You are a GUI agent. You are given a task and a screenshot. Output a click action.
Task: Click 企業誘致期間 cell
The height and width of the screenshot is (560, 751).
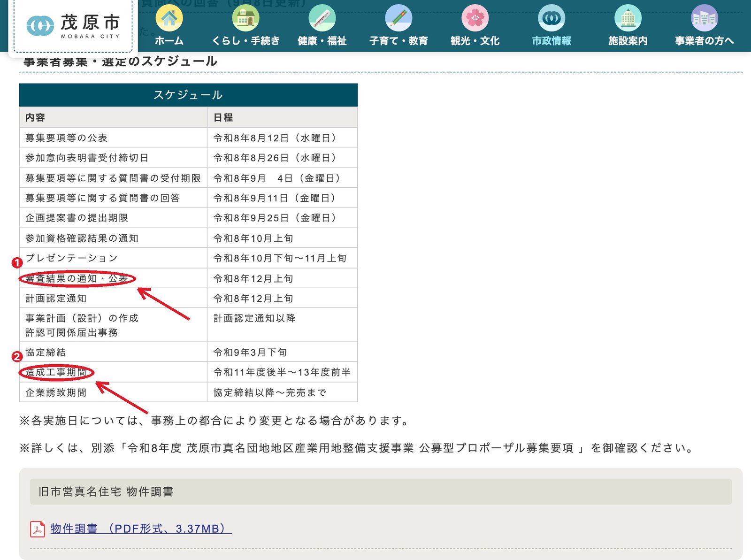point(113,392)
